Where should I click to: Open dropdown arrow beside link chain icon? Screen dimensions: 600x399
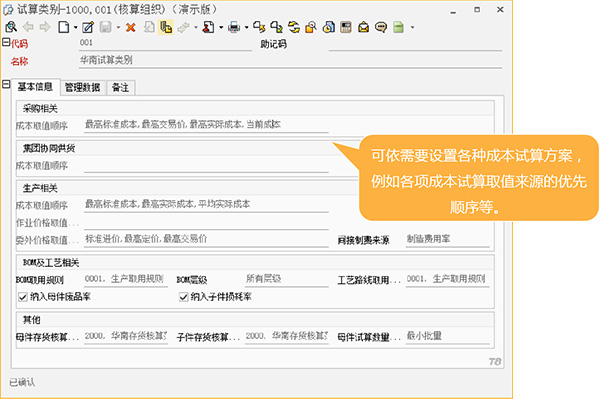pyautogui.click(x=196, y=28)
